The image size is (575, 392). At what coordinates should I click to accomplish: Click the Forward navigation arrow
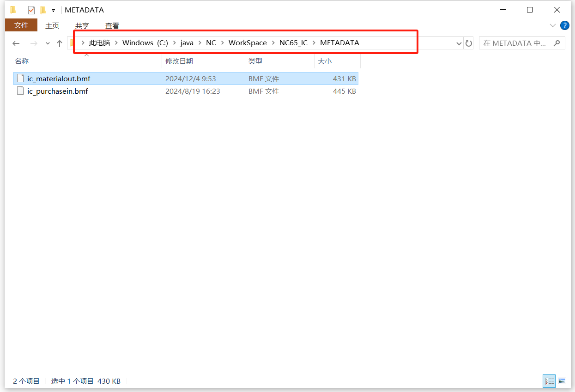(x=34, y=43)
